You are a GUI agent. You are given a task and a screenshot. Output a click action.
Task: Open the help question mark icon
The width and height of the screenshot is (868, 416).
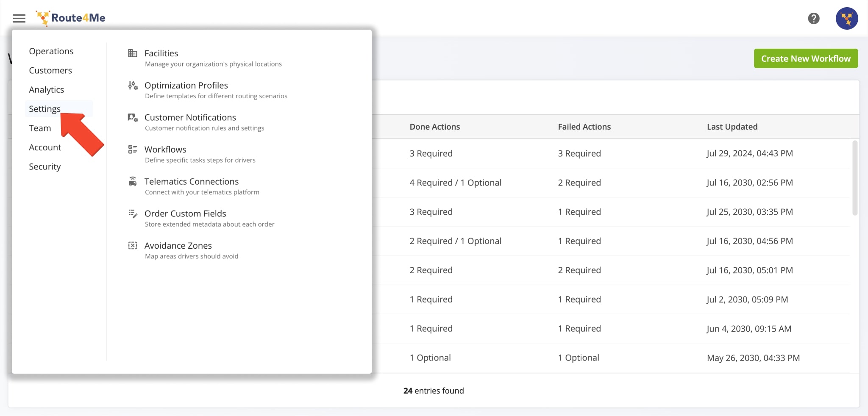813,18
